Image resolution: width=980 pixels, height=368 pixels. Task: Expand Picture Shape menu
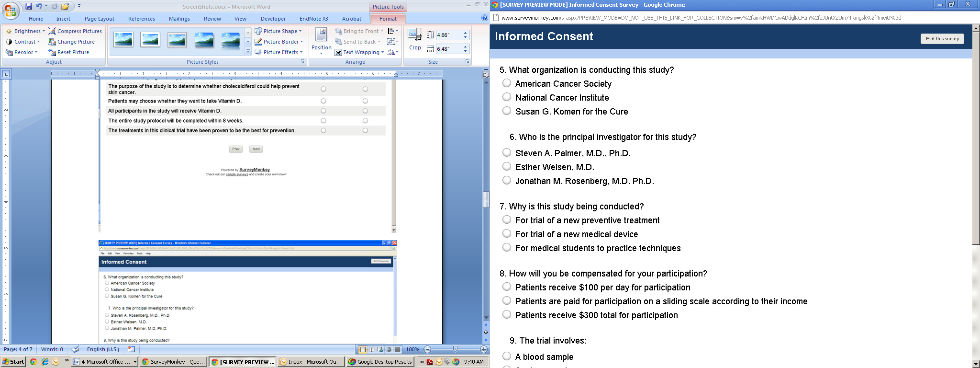coord(278,31)
